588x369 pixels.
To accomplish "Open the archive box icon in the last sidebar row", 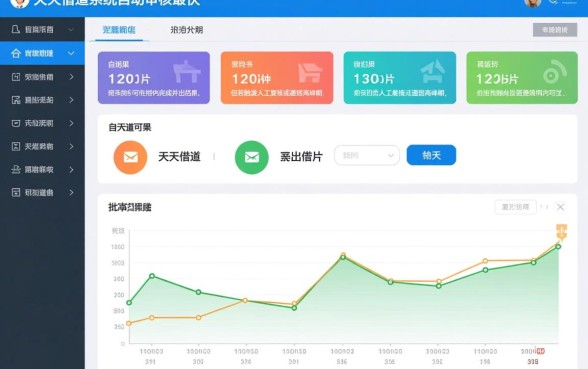I will [16, 193].
